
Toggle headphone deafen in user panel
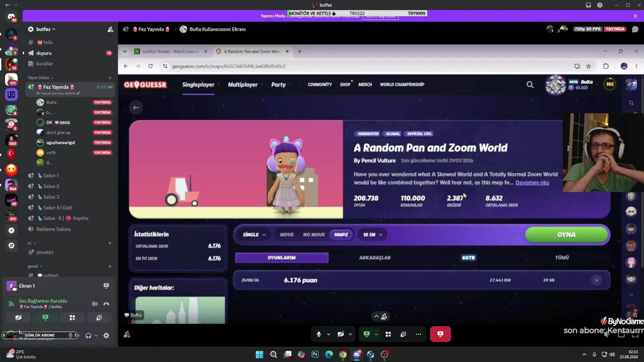tap(89, 335)
